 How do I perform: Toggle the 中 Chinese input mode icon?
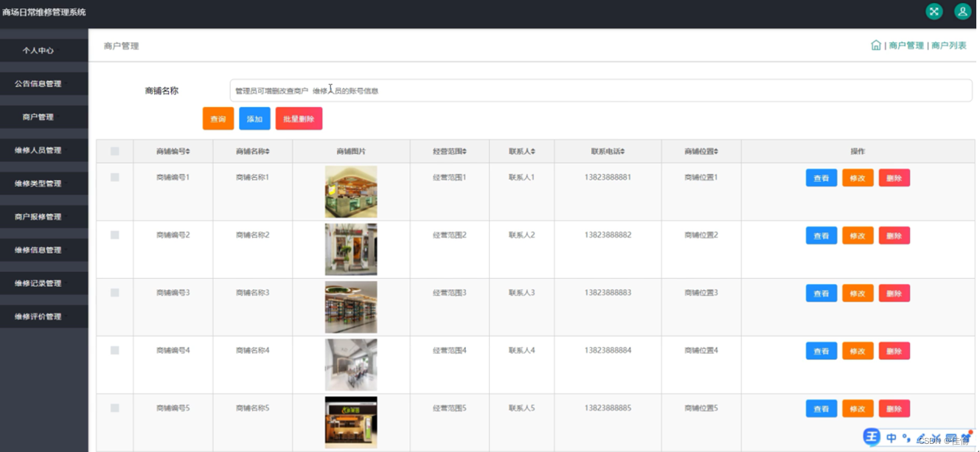pyautogui.click(x=892, y=438)
